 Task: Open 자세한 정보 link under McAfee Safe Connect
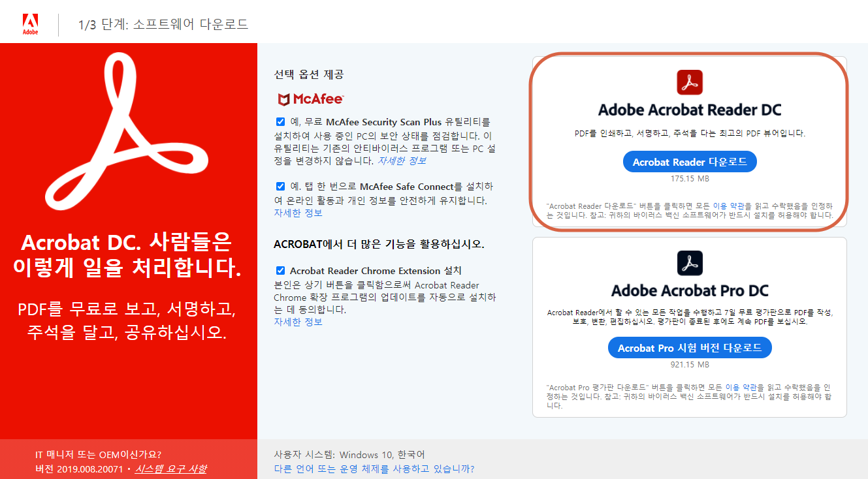[x=298, y=213]
